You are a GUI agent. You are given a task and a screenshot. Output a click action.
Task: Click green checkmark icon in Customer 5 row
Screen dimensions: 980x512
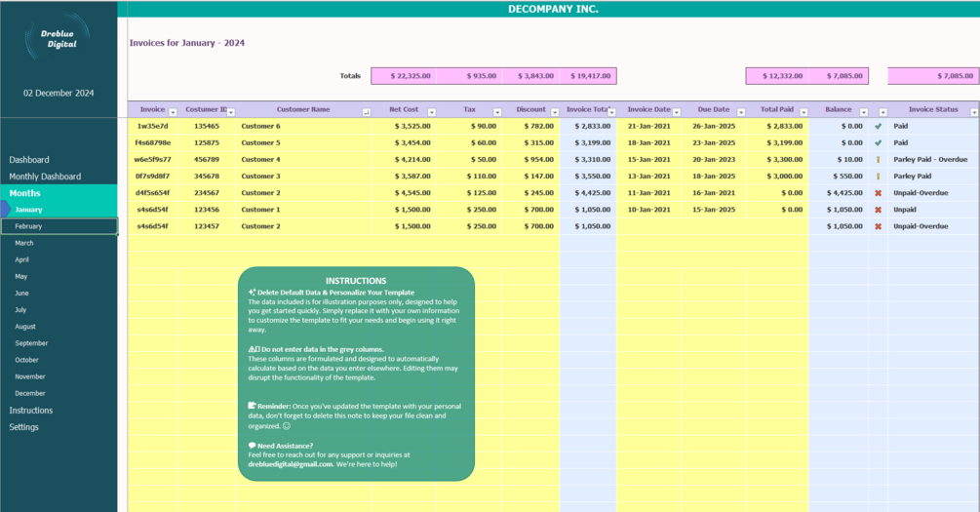click(x=879, y=143)
